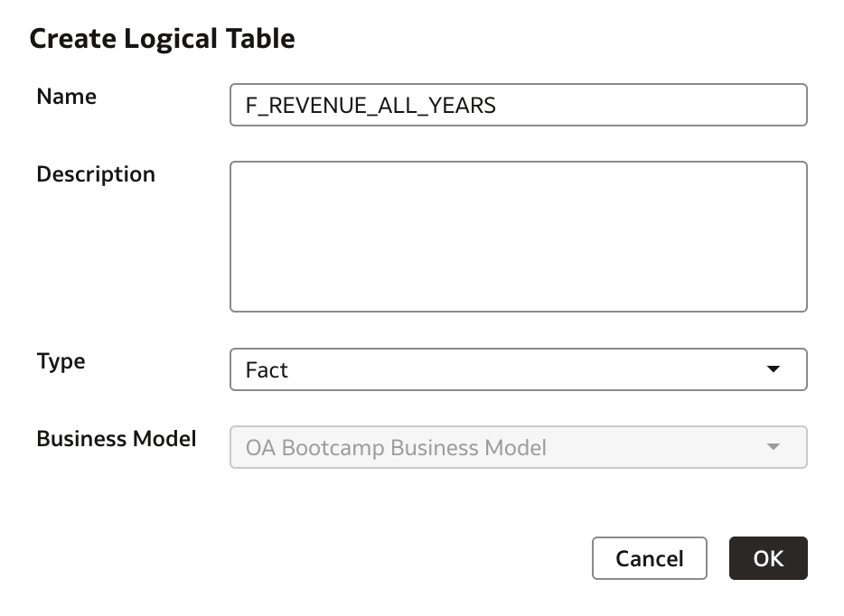Click the Name label
Screen dimensions: 844x616
point(67,97)
